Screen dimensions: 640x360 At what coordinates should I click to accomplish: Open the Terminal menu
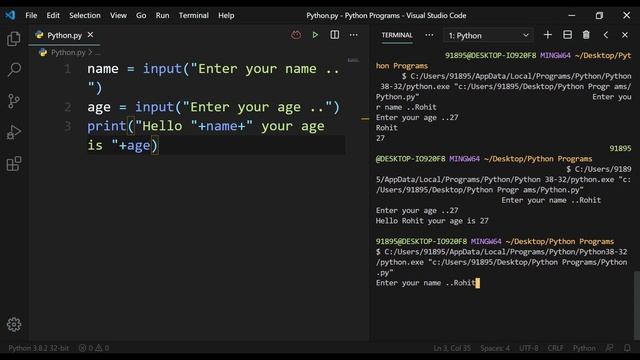point(193,16)
